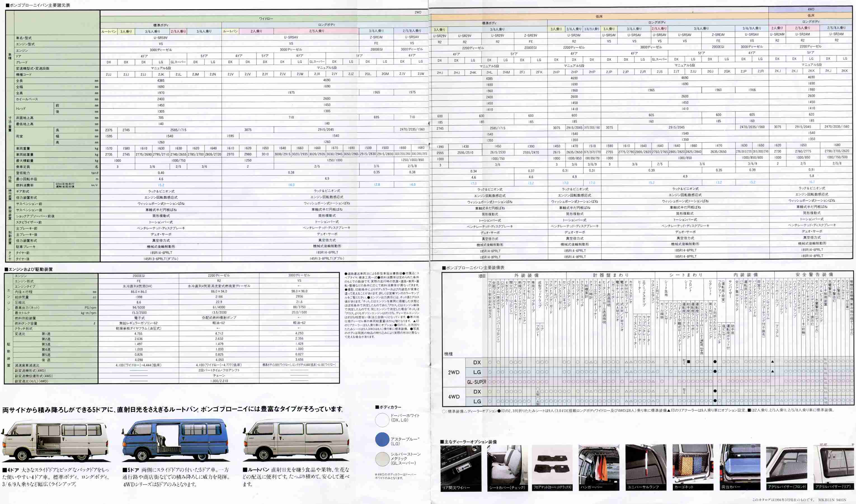Click the 1.000/2.210 transfer ratio value
The height and width of the screenshot is (504, 856).
click(219, 381)
